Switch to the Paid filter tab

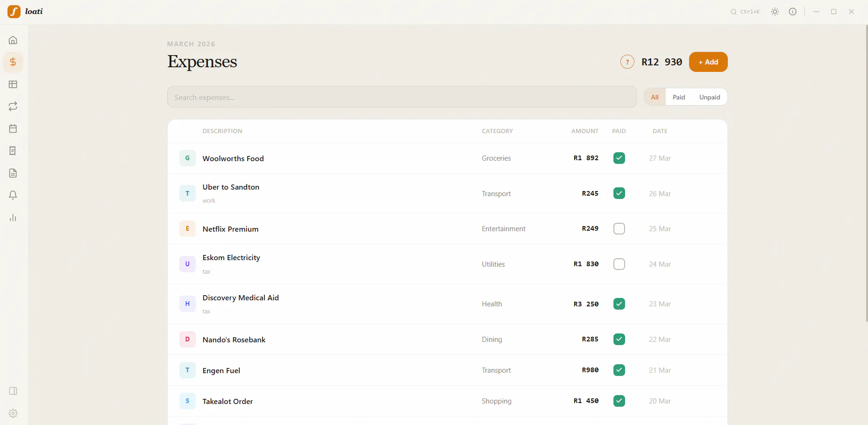coord(679,97)
